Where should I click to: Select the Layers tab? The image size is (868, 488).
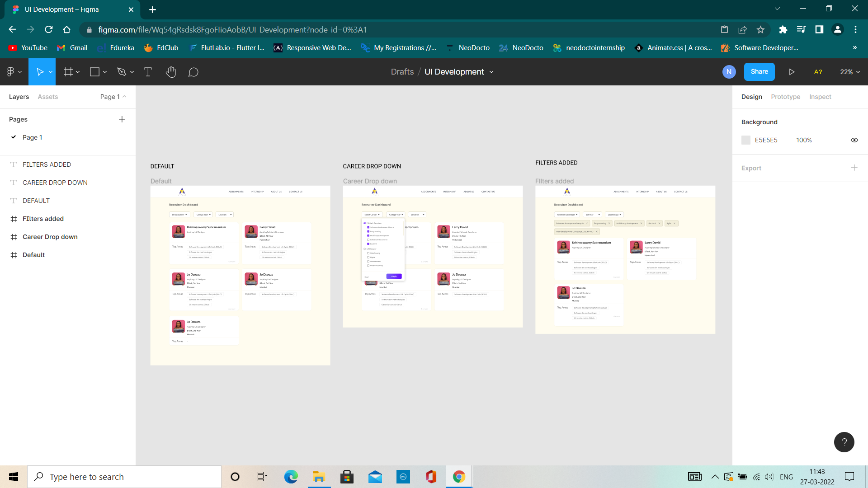coord(19,97)
